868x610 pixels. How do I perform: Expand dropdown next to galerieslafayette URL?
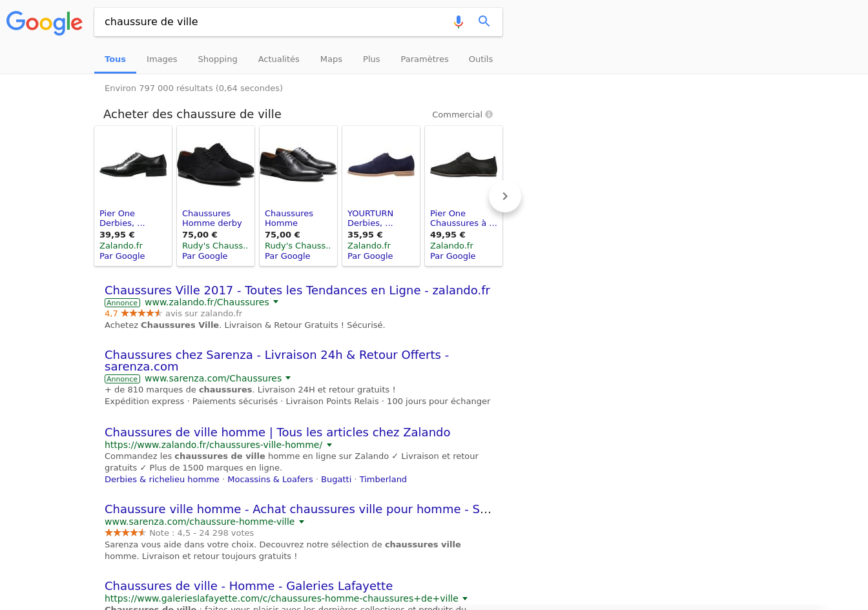pos(465,598)
